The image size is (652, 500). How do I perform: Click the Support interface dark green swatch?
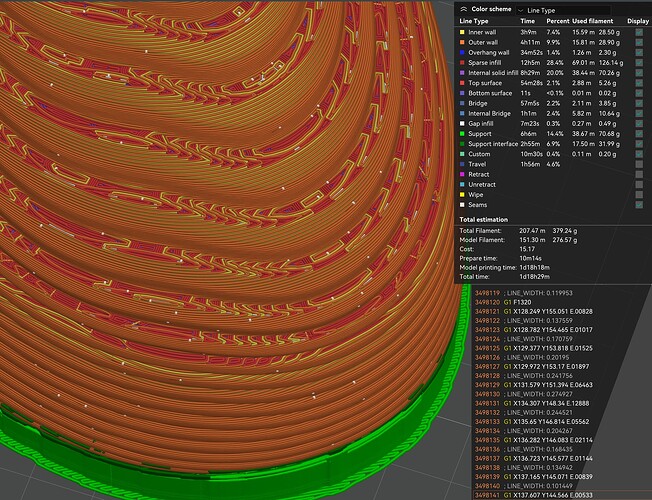(x=462, y=144)
